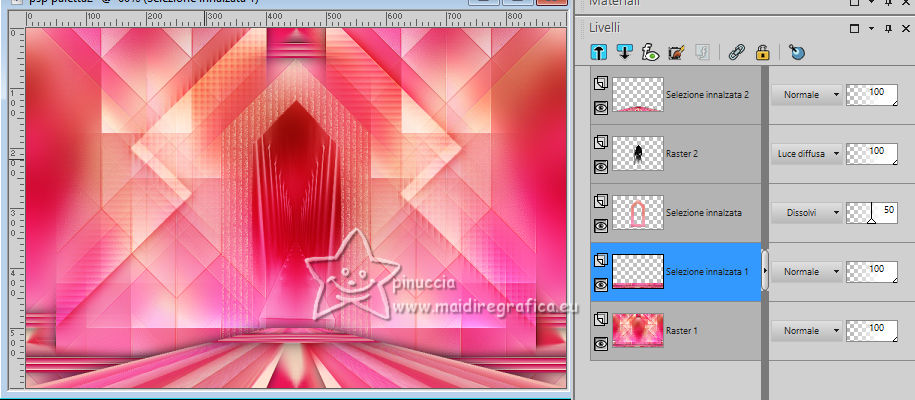
Task: Adjust the 50 opacity slider of Selezione innalzata
Action: [872, 213]
